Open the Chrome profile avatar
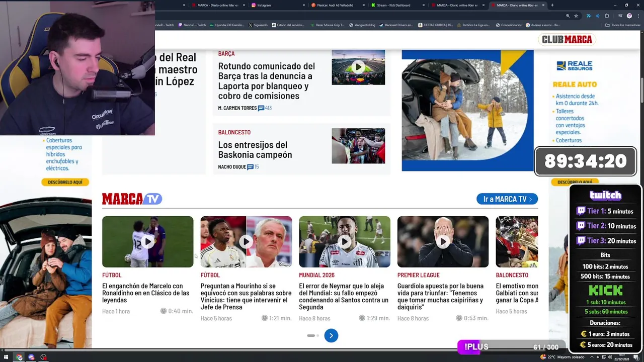 pos(629,16)
